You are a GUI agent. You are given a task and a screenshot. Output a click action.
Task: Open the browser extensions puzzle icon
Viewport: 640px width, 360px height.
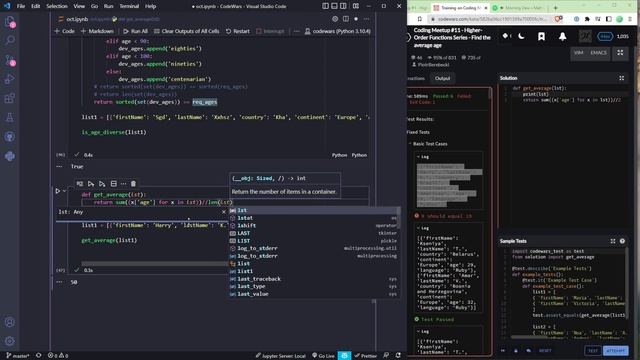[587, 19]
